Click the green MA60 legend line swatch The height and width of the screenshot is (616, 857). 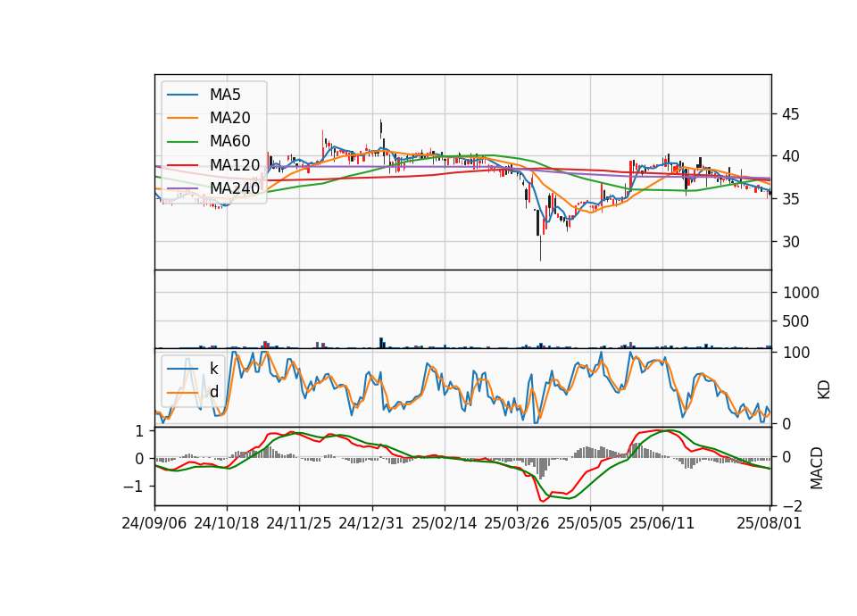point(182,142)
